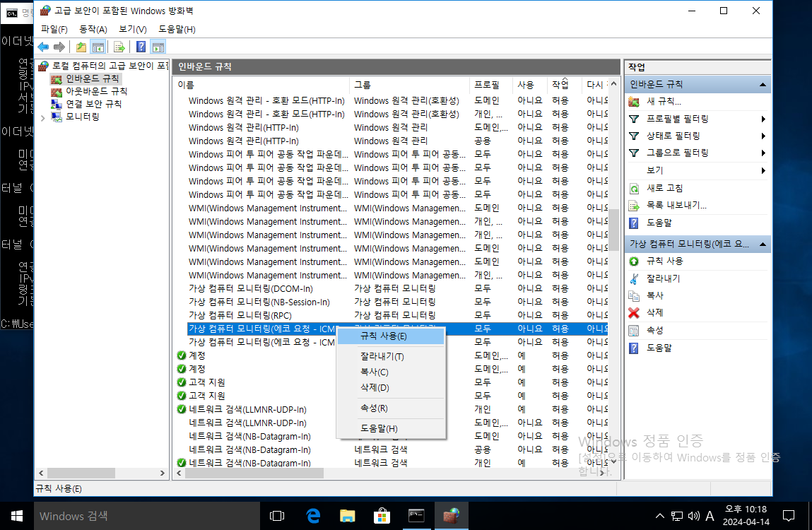This screenshot has height=530, width=812.
Task: Sort by the 이름 column header
Action: point(261,85)
